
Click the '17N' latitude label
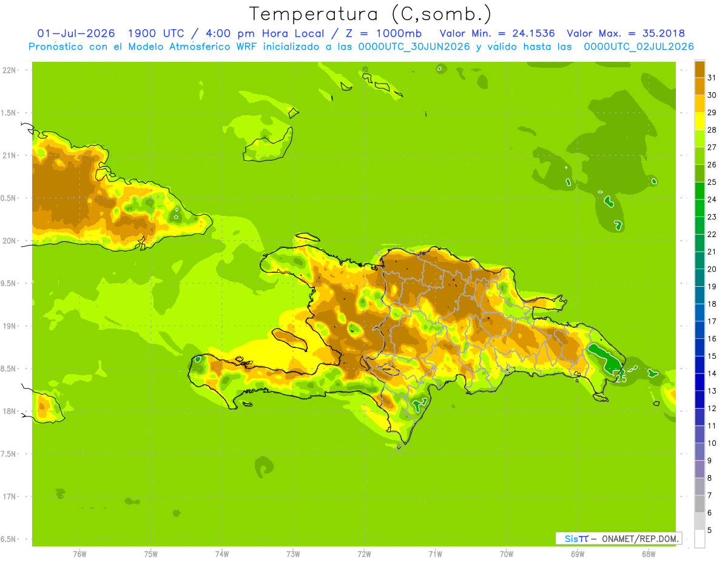(x=10, y=497)
